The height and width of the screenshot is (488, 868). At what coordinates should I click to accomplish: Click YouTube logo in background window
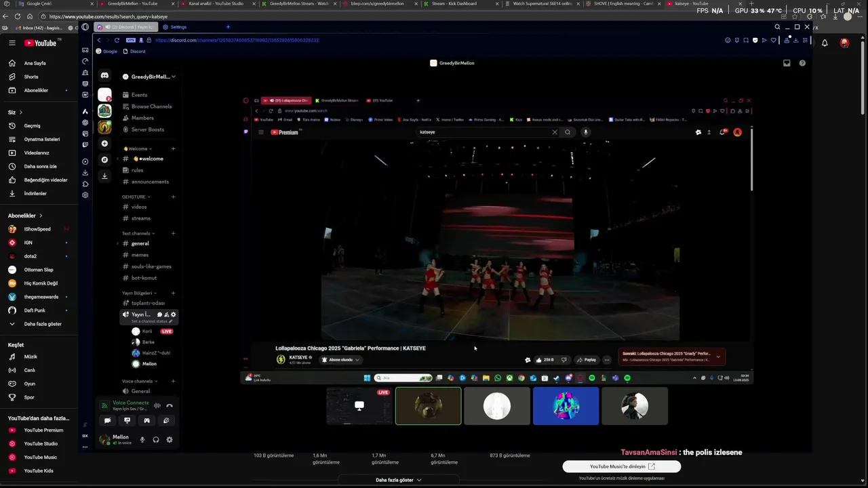(x=42, y=43)
